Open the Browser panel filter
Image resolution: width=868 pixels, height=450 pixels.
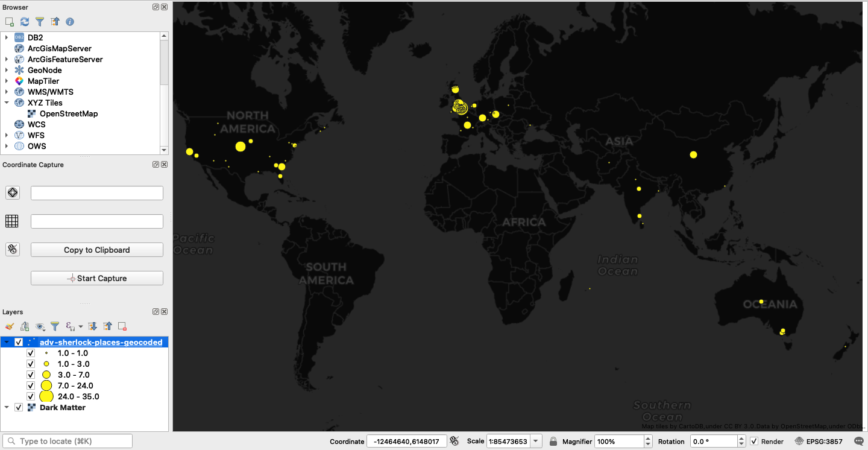point(40,22)
